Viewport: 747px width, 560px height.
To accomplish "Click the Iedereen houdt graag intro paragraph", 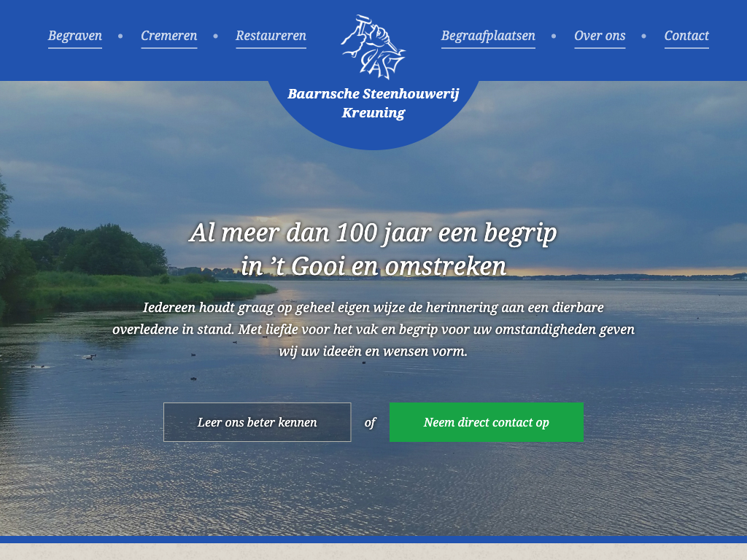I will [373, 329].
